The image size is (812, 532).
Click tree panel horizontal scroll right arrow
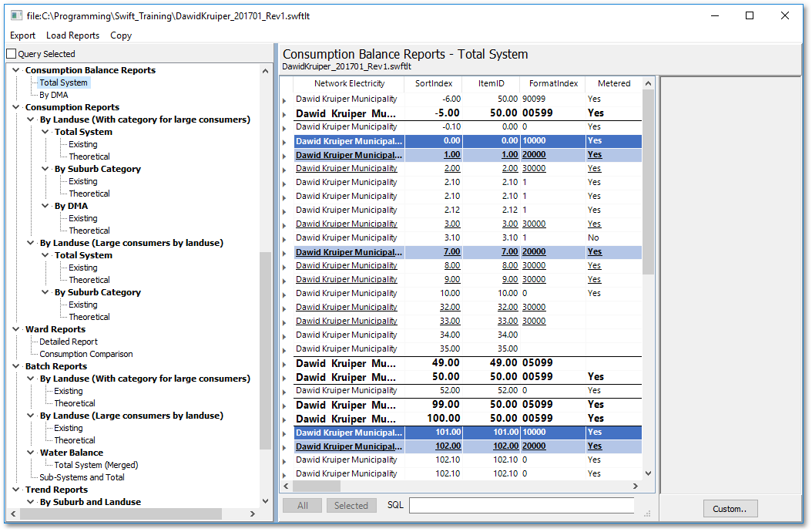coord(253,513)
